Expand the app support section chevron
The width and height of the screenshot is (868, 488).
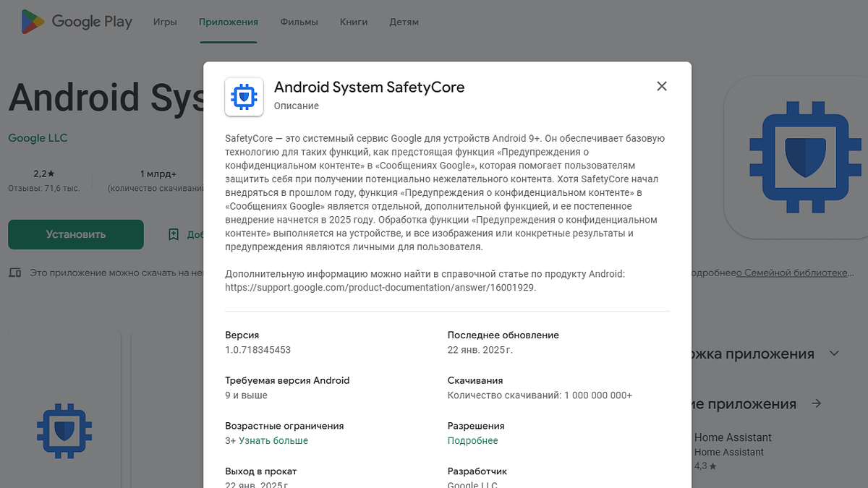click(x=834, y=354)
